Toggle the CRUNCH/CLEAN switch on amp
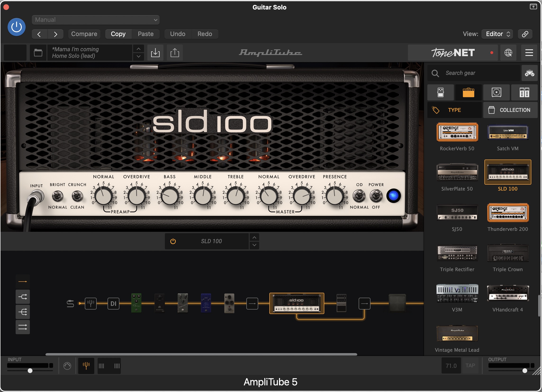 coord(77,196)
